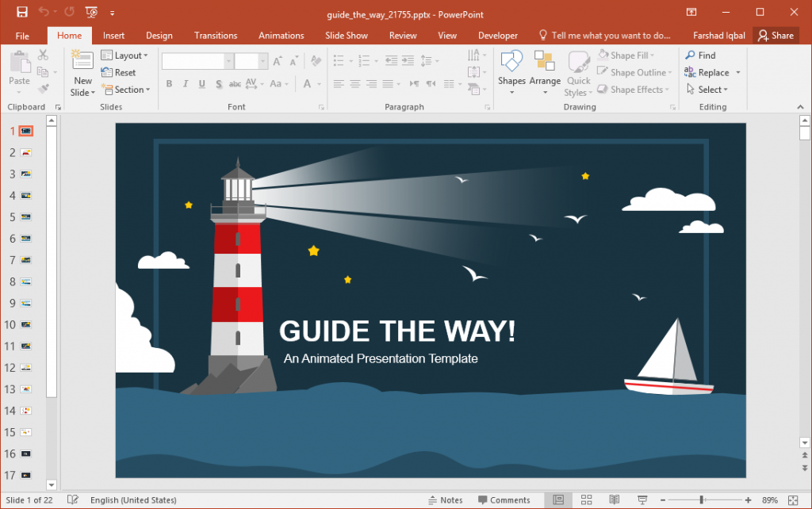
Task: Open the Layout dropdown
Action: coord(127,55)
